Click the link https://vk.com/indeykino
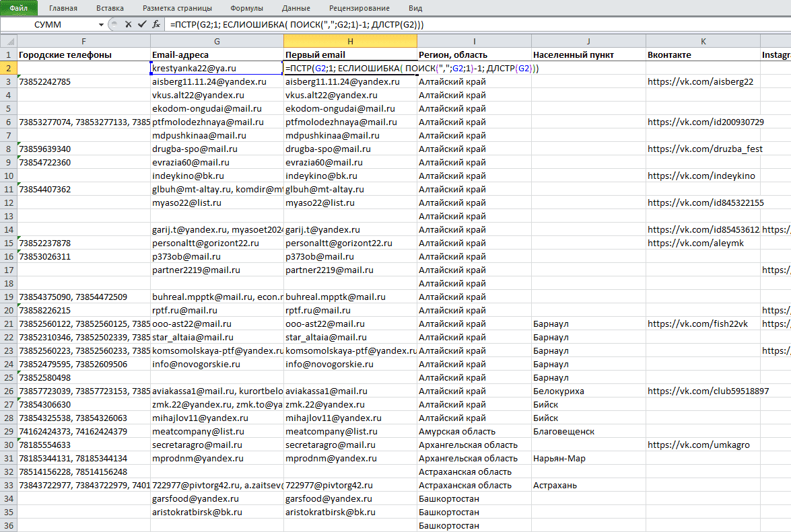 (701, 176)
